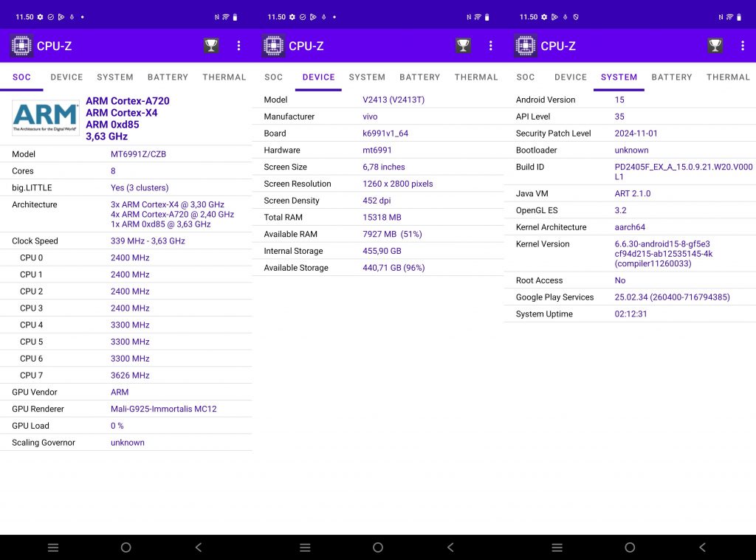The width and height of the screenshot is (756, 560).
Task: Open the THERMAL tab in the right screen
Action: coord(728,77)
